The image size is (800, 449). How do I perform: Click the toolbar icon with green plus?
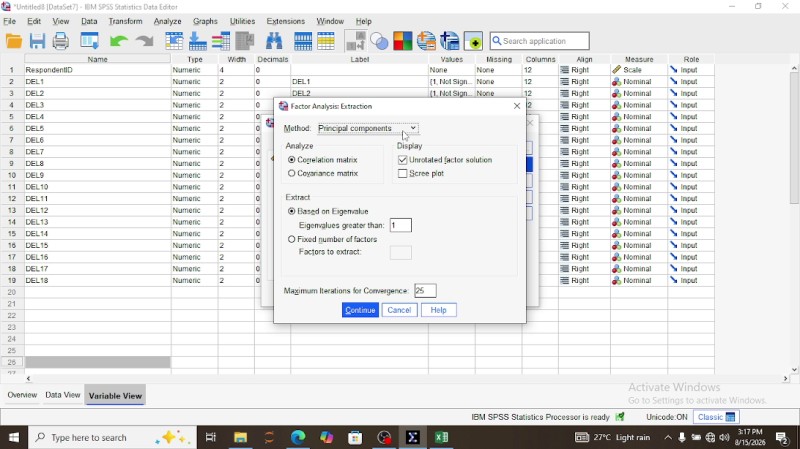(473, 41)
